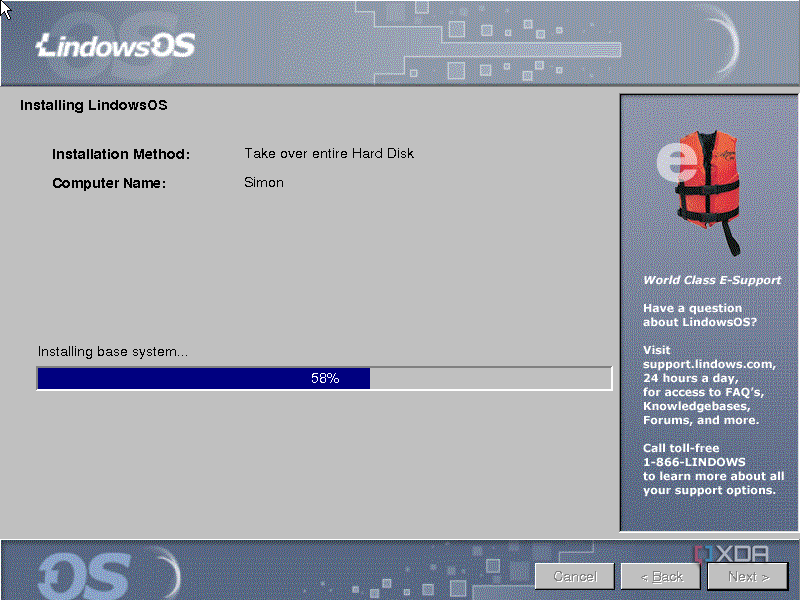The height and width of the screenshot is (600, 800).
Task: Click the support.lindows.com address text
Action: tap(709, 364)
